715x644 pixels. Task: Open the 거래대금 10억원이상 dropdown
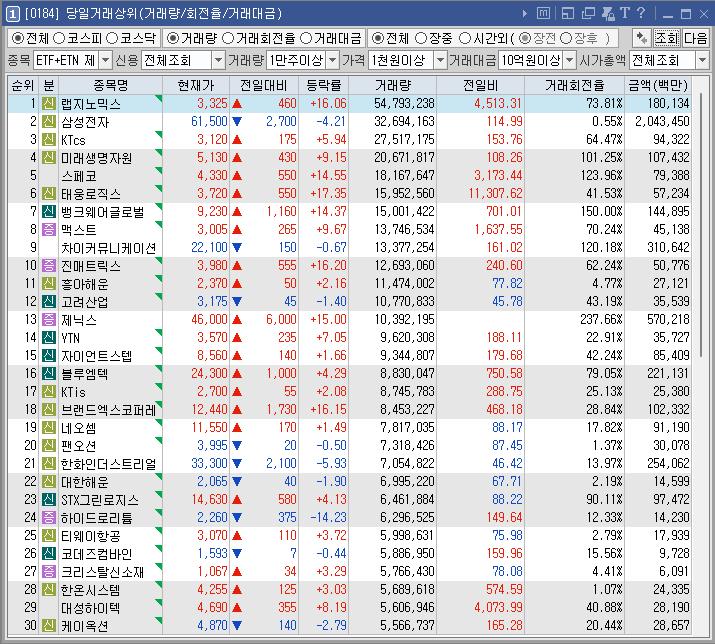click(570, 60)
